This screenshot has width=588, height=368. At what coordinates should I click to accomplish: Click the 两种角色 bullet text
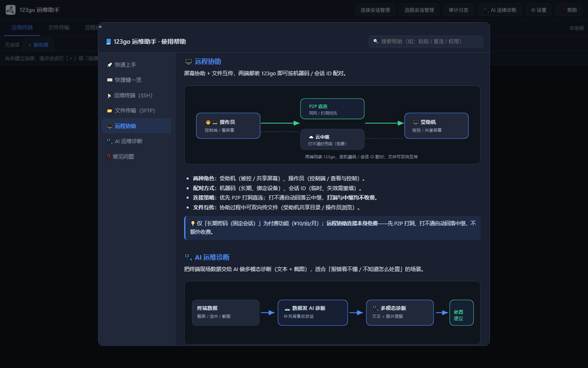(x=279, y=178)
